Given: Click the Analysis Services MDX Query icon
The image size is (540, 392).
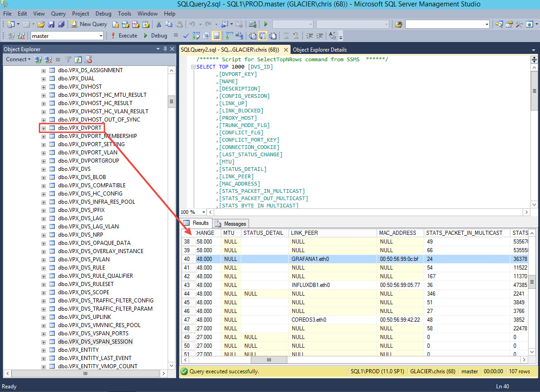Looking at the screenshot, I should [126, 24].
